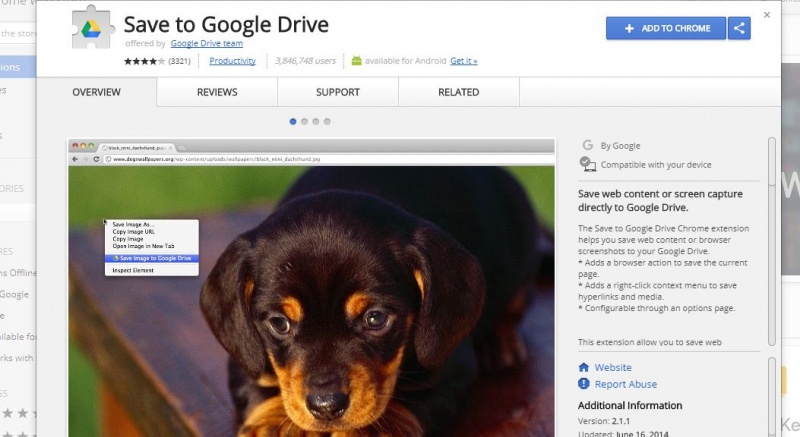This screenshot has width=800, height=437.
Task: Click the Compatible with your device icon
Action: [x=587, y=164]
